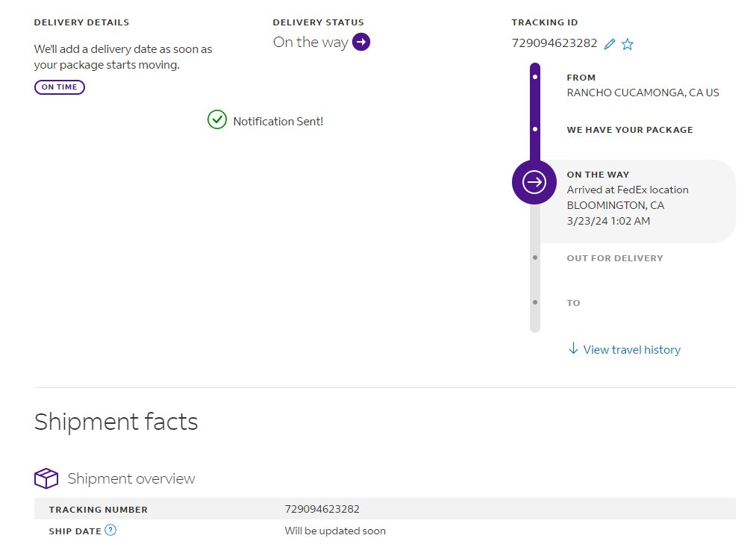Click the We Have Your Package timeline dot

[x=534, y=129]
